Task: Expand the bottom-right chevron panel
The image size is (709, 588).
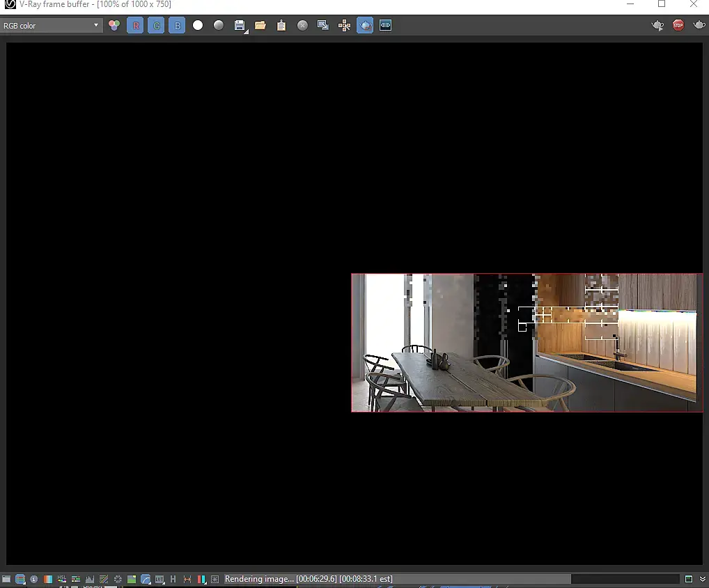Action: (702, 579)
